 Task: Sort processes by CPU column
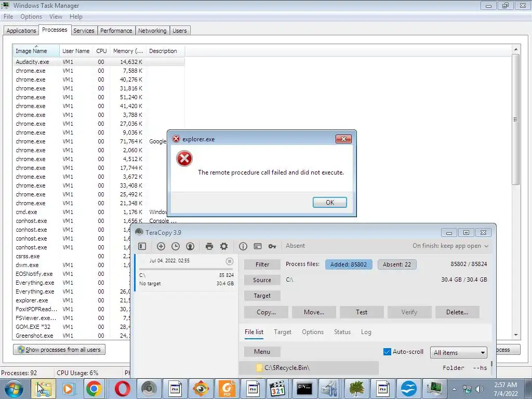(x=101, y=51)
